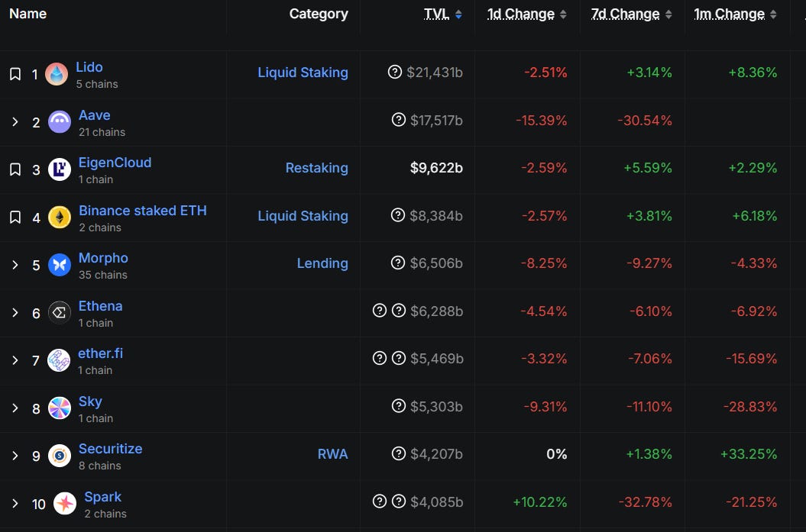Click the Securitize logo icon

coord(60,456)
